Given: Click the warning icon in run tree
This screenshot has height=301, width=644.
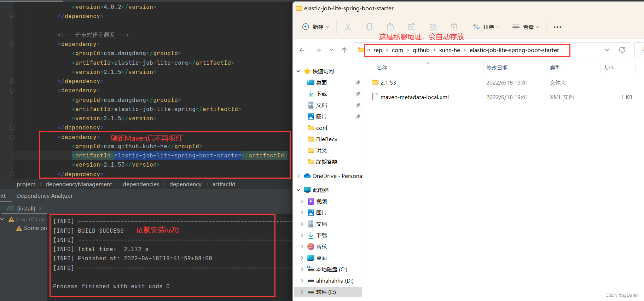Looking at the screenshot, I should coord(11,220).
